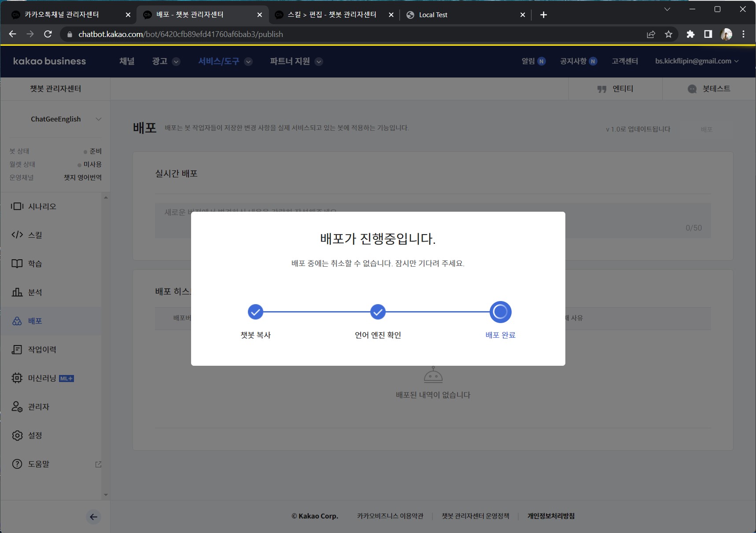Open the Chrome side panel icon
This screenshot has width=756, height=533.
[x=708, y=34]
